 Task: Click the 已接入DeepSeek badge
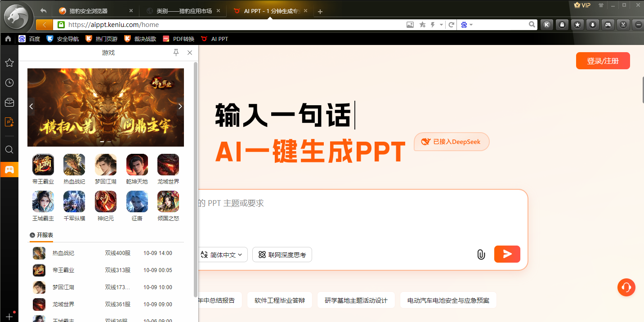452,142
